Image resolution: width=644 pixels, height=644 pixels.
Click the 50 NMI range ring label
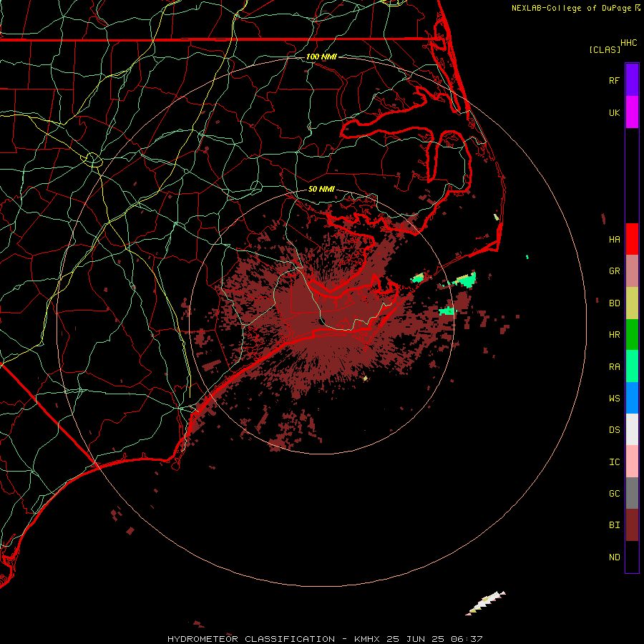tap(321, 189)
